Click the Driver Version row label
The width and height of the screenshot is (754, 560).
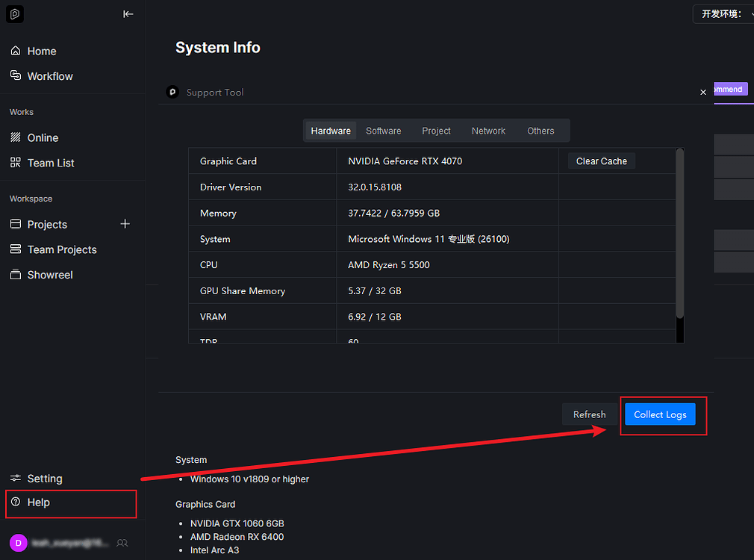231,187
